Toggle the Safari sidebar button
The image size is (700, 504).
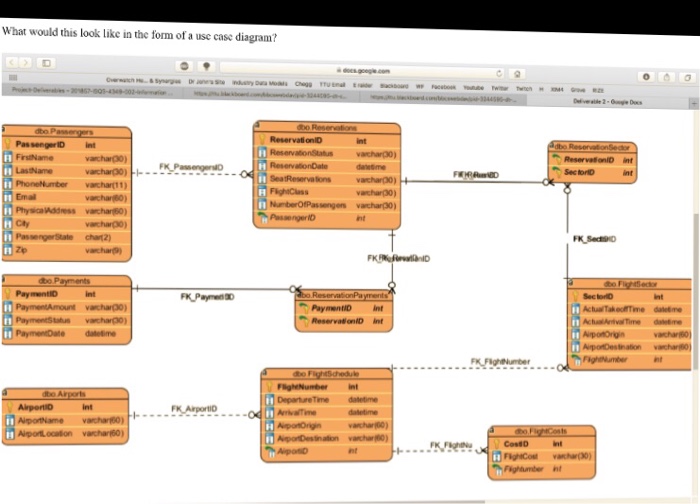click(x=46, y=63)
